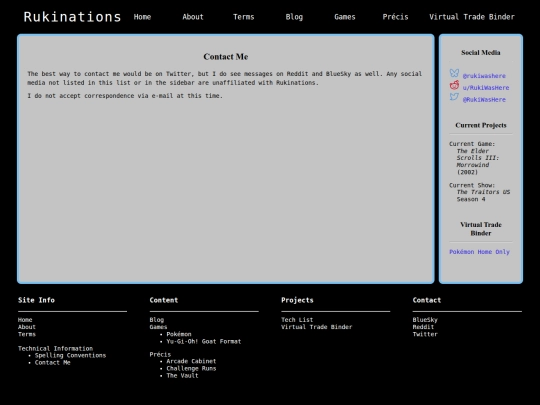
Task: Click the e-mail correspondence sentence
Action: [125, 96]
